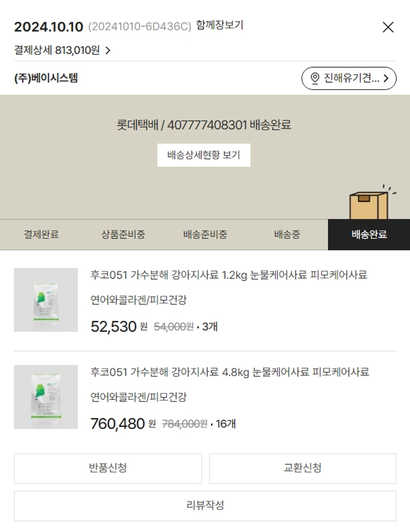Image resolution: width=410 pixels, height=532 pixels.
Task: Expand payment details 813,010원 chevron
Action: 108,51
